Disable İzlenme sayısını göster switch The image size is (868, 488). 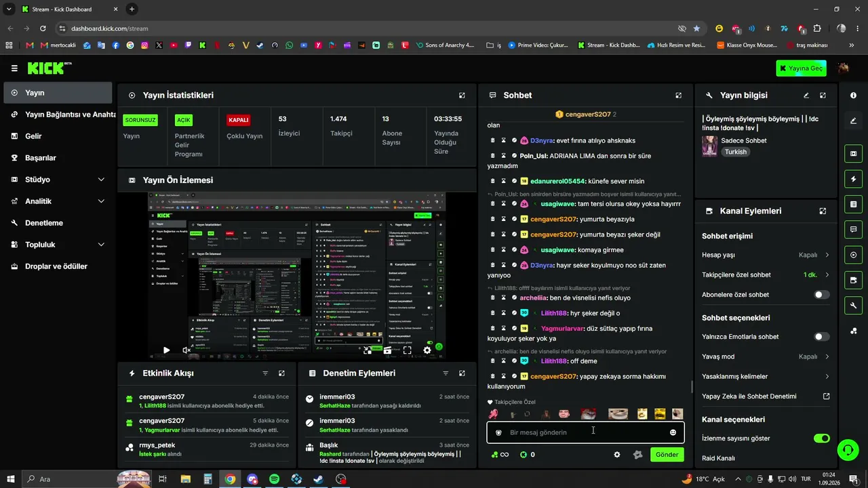pyautogui.click(x=821, y=439)
